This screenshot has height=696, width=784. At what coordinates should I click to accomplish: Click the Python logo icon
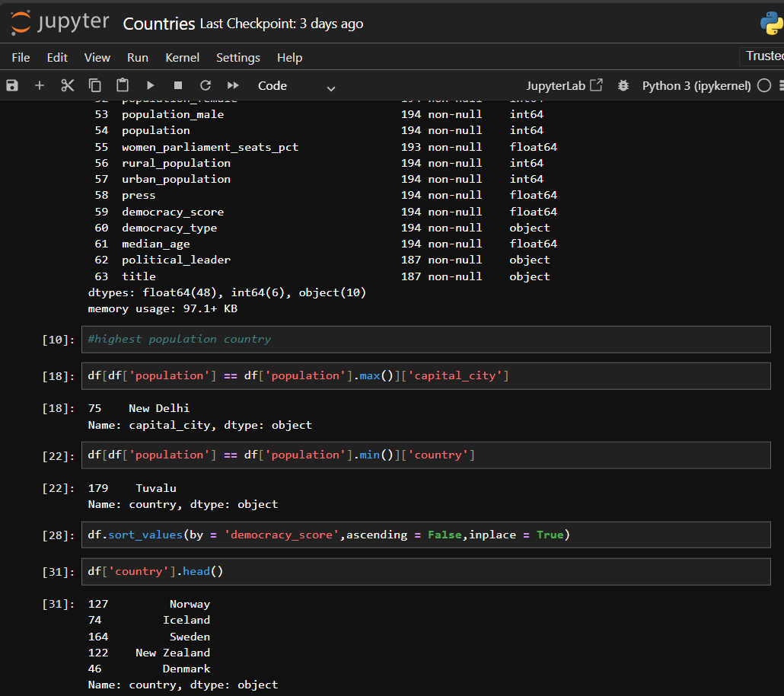(772, 23)
